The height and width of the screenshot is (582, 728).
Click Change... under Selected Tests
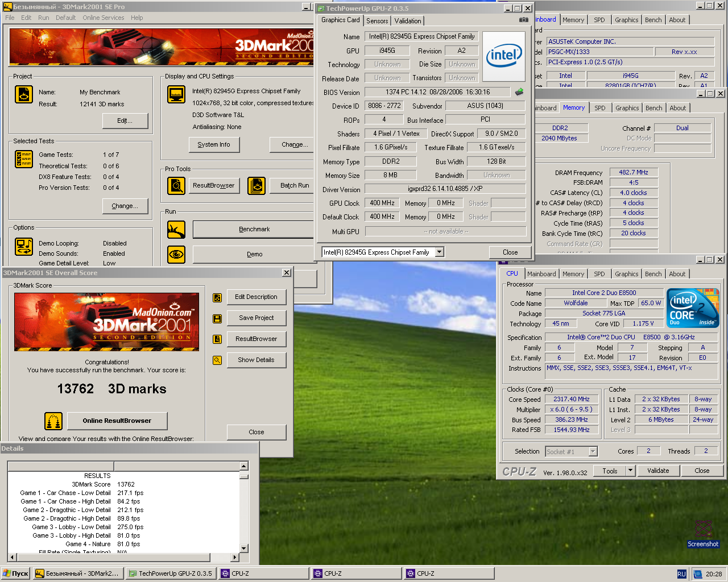[125, 206]
